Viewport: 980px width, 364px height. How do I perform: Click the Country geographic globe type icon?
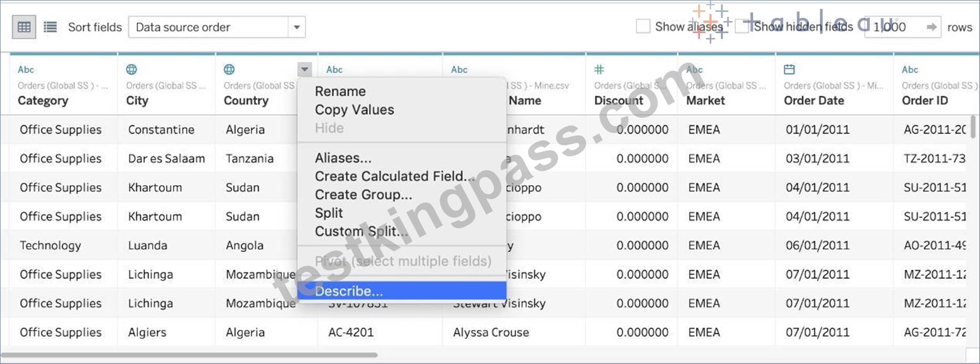[x=229, y=69]
